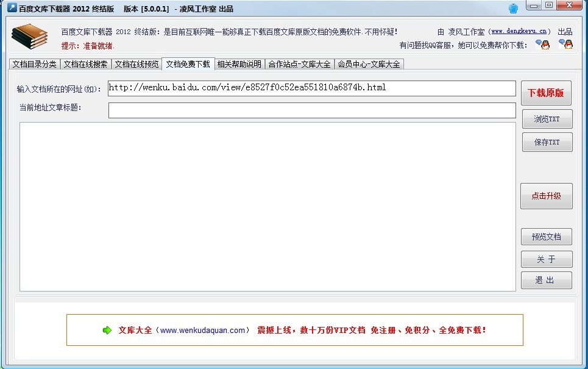The height and width of the screenshot is (369, 588).
Task: Open the 文档目录分类 tab
Action: point(35,64)
